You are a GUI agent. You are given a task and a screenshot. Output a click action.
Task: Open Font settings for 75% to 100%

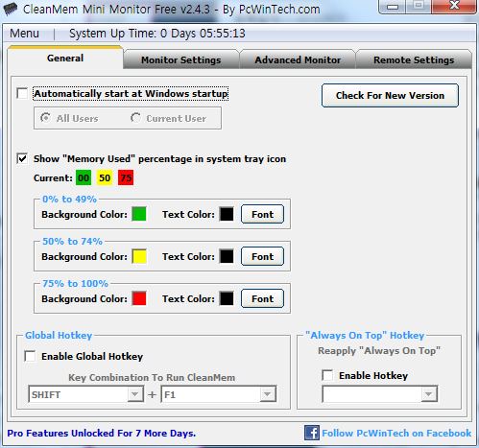click(262, 298)
